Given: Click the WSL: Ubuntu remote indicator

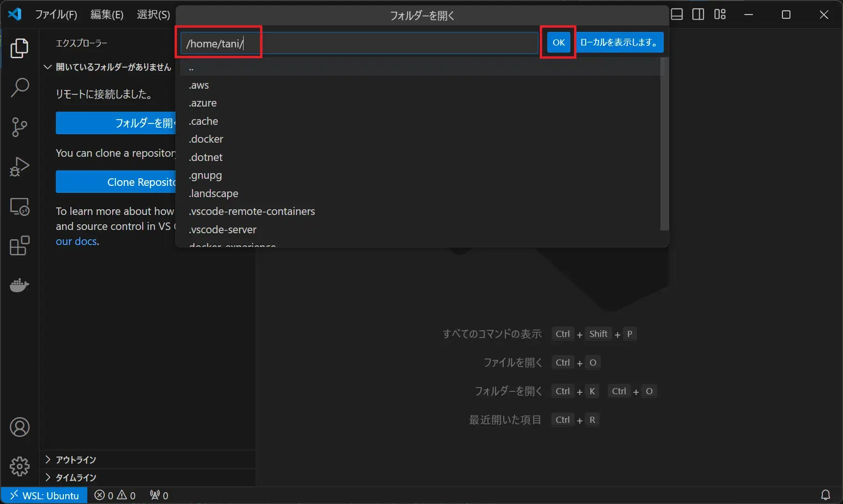Looking at the screenshot, I should click(x=44, y=495).
